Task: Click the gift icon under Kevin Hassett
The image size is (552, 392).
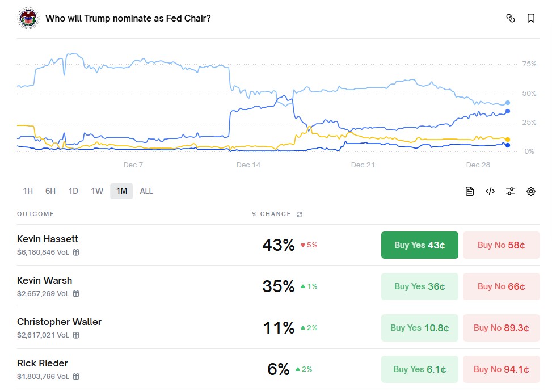Action: coord(76,252)
